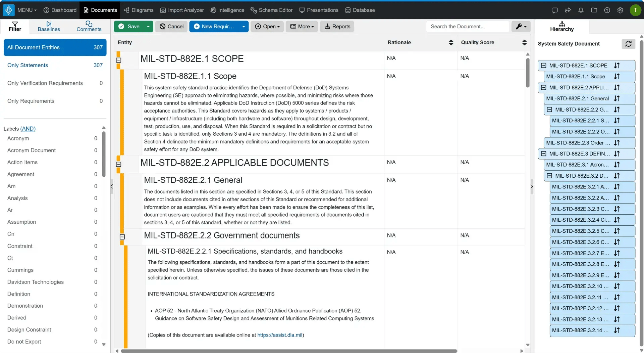Collapse MIL-STD-882E.2.2 G node in hierarchy

549,109
